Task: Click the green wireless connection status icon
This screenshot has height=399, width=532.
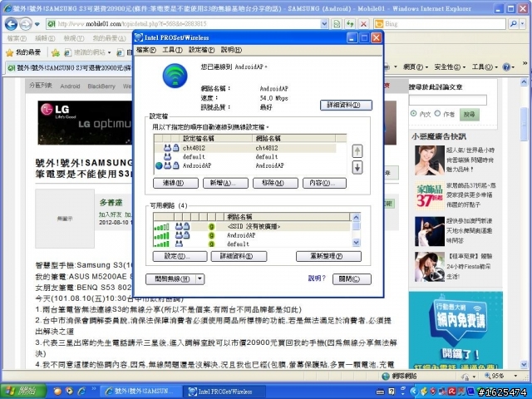Action: tap(175, 76)
